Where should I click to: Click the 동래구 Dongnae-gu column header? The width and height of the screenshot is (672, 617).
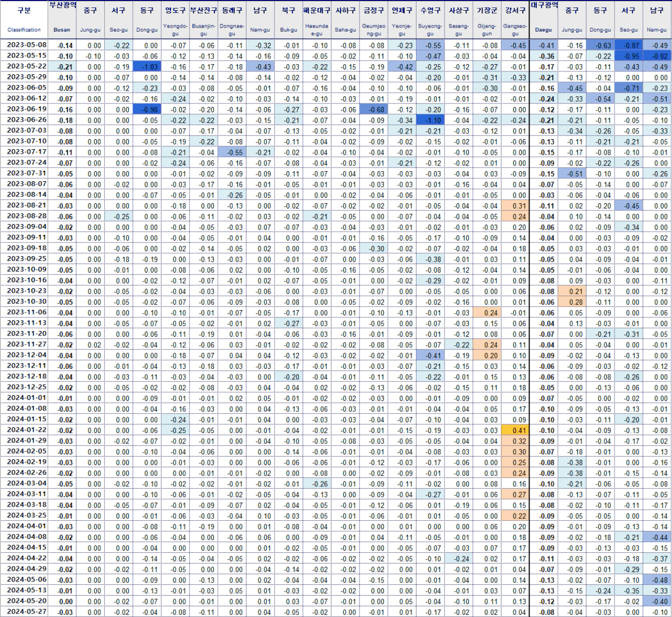[232, 20]
